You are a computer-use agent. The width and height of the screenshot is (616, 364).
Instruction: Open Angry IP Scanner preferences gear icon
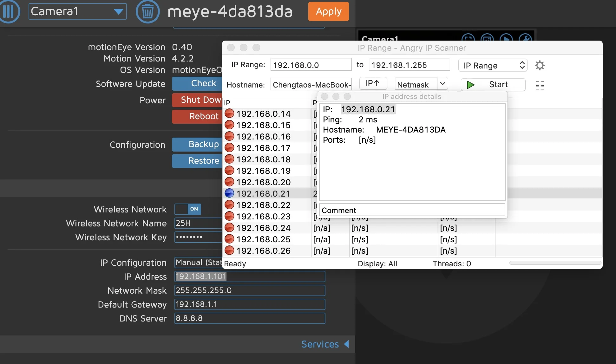540,65
